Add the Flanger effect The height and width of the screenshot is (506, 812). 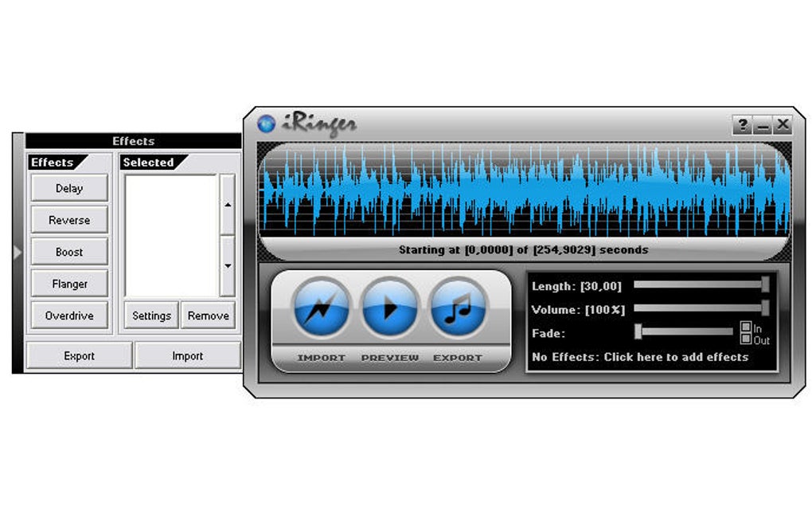click(69, 284)
